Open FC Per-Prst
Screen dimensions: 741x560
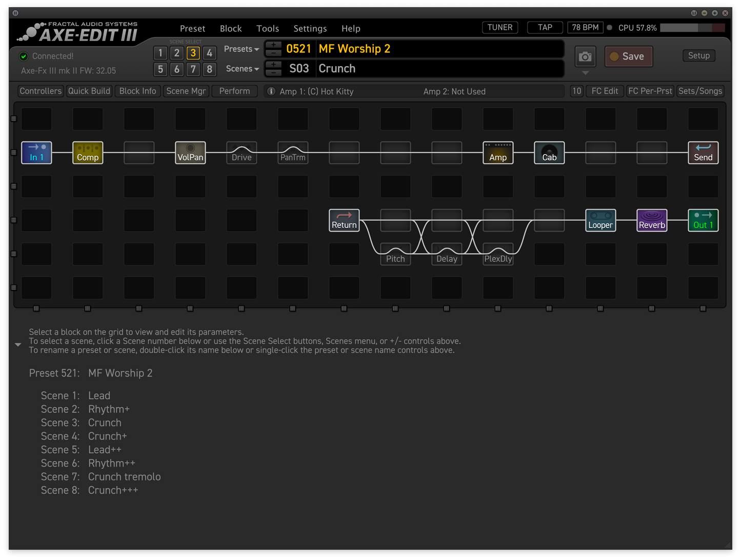[650, 91]
